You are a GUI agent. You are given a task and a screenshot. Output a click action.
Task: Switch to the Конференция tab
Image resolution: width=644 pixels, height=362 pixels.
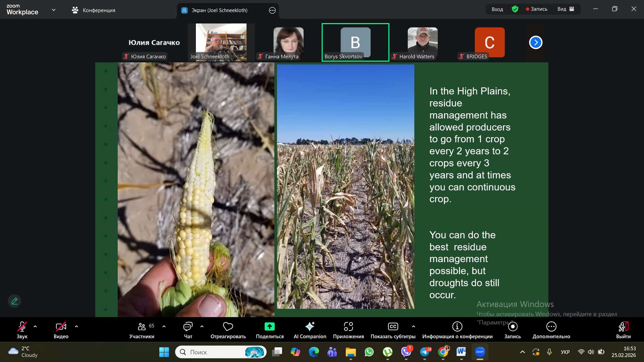click(94, 10)
